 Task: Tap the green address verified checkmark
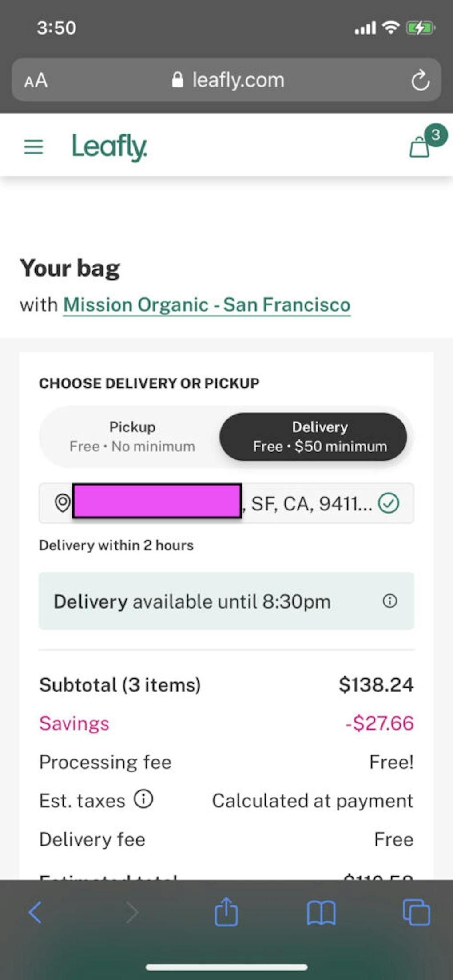(389, 503)
